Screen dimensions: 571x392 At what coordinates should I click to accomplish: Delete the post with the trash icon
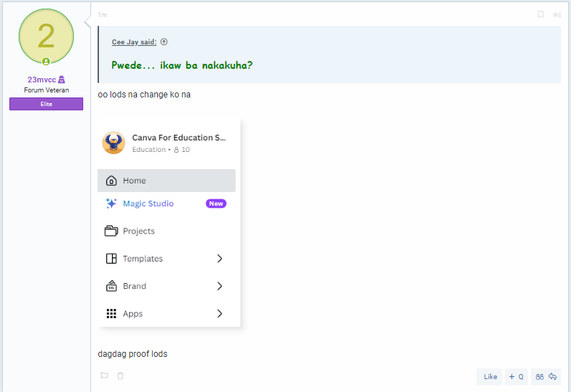tap(121, 376)
